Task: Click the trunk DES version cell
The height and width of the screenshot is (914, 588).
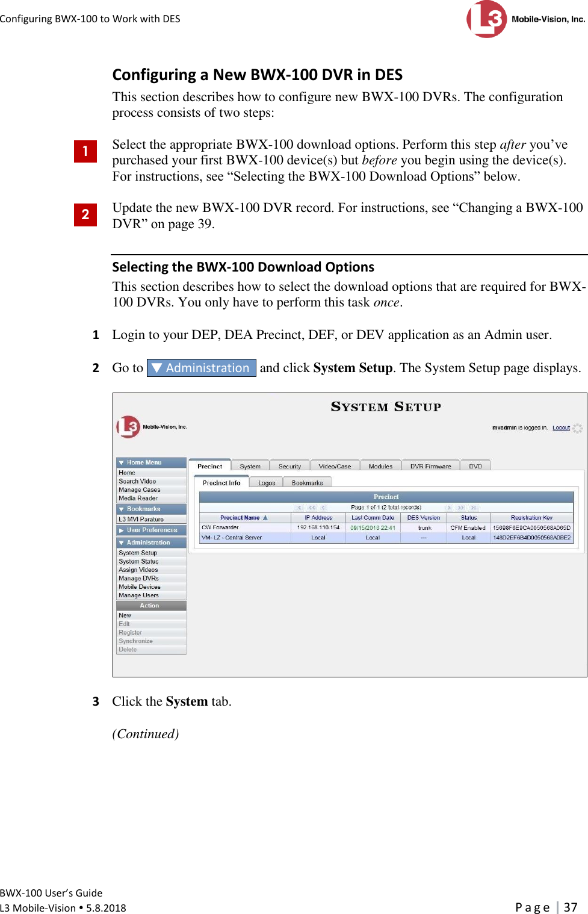Action: tap(424, 528)
